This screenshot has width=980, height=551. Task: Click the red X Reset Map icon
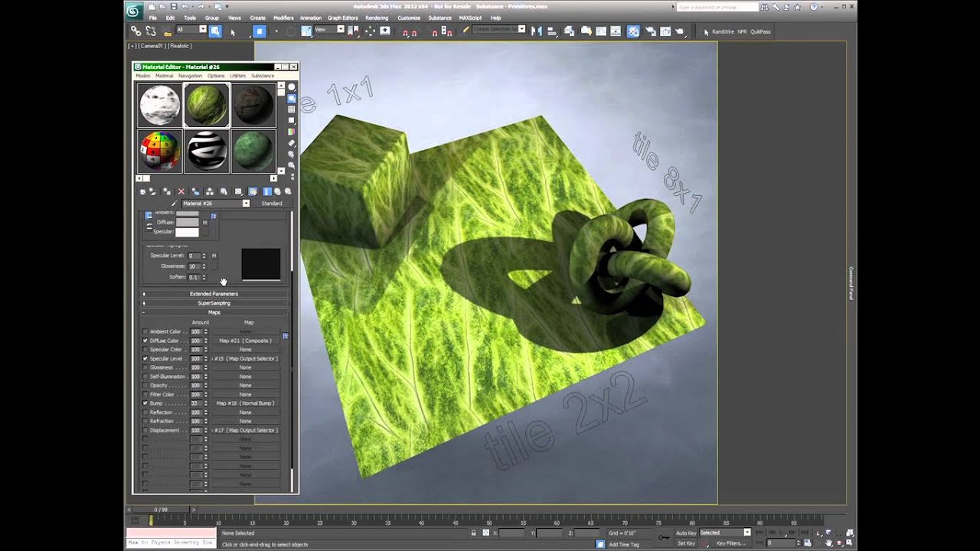pos(181,191)
